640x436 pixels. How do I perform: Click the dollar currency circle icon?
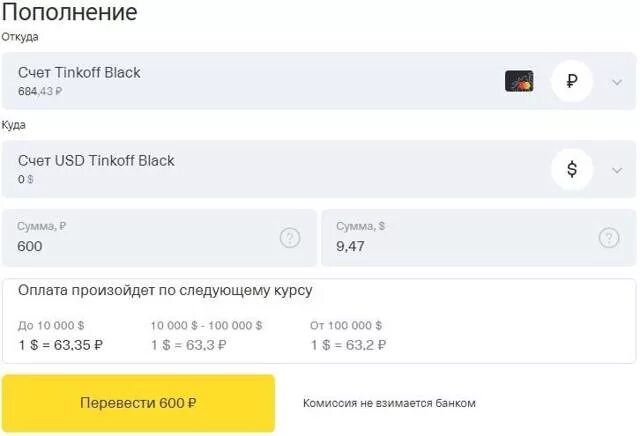click(572, 169)
